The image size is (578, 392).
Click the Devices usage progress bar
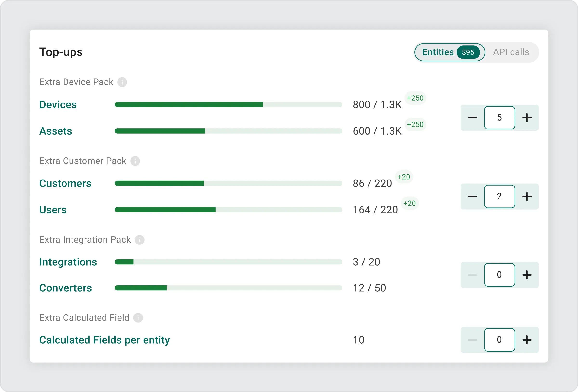(x=228, y=104)
